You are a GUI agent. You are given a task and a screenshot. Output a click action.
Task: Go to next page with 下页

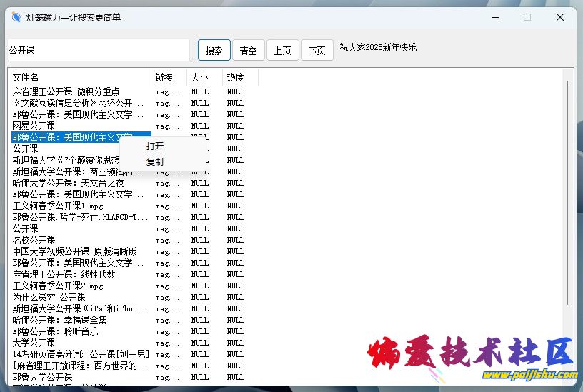[x=317, y=51]
